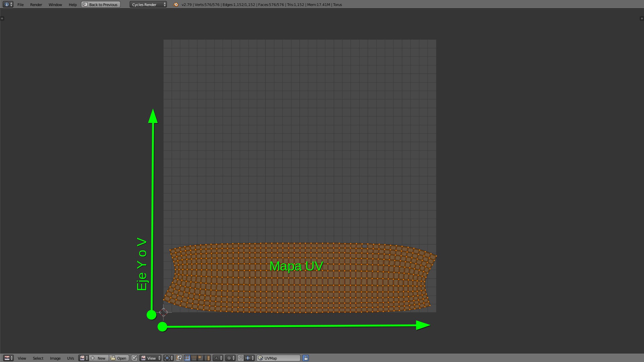Viewport: 644px width, 362px height.
Task: Click the UVMap name field
Action: 279,358
